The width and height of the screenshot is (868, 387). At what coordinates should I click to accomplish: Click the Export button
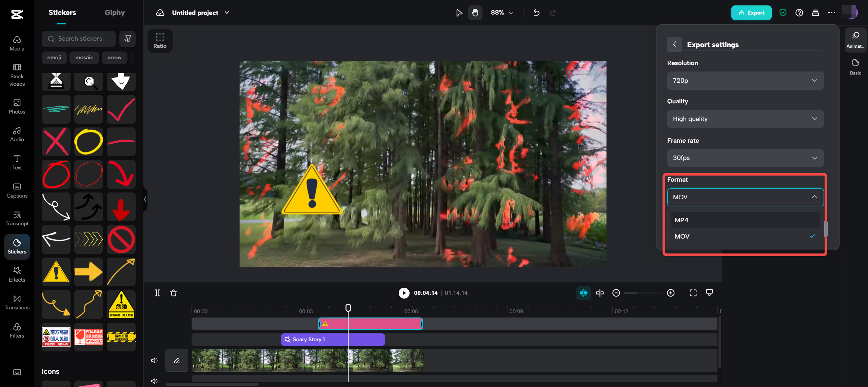751,13
